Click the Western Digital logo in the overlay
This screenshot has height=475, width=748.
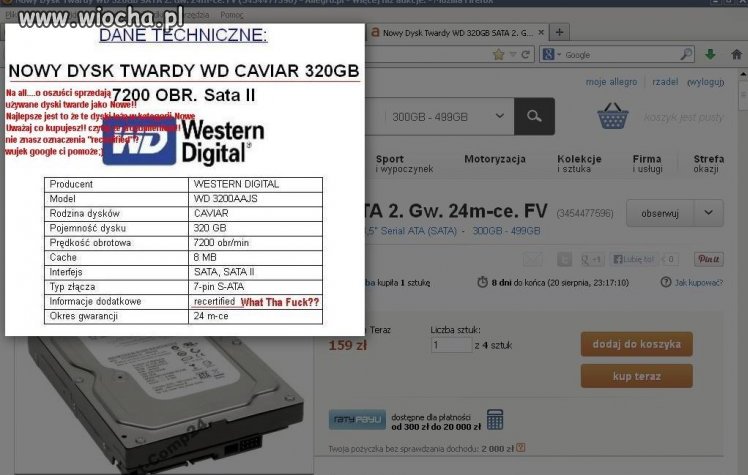[184, 142]
